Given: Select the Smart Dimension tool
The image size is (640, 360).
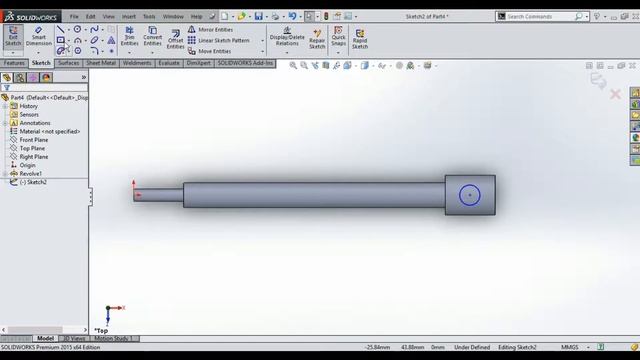Looking at the screenshot, I should [39, 37].
